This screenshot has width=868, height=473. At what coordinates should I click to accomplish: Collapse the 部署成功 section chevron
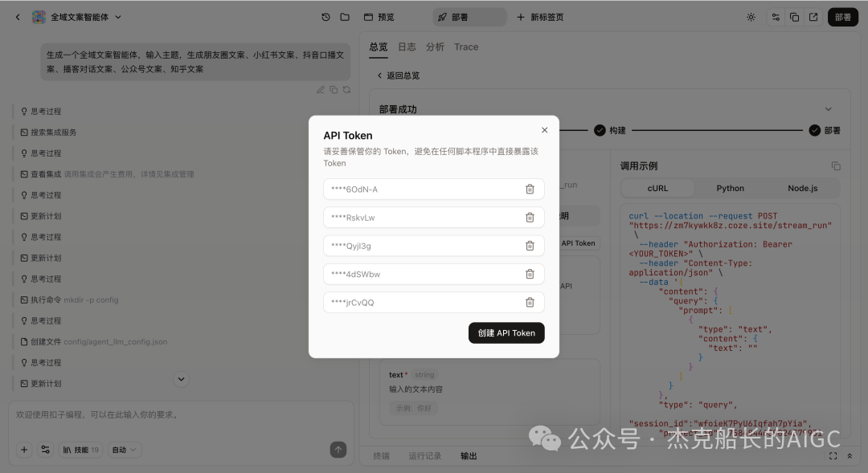[x=828, y=109]
